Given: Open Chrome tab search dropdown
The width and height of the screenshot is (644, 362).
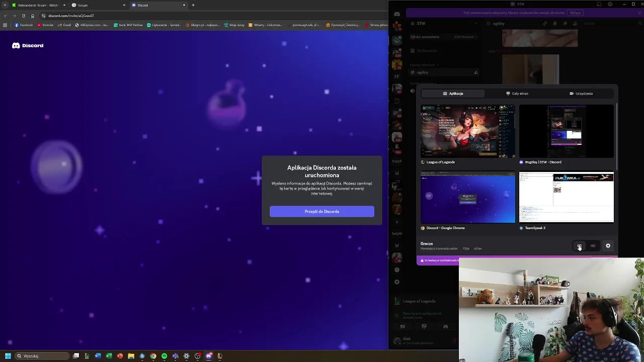Looking at the screenshot, I should pos(5,5).
